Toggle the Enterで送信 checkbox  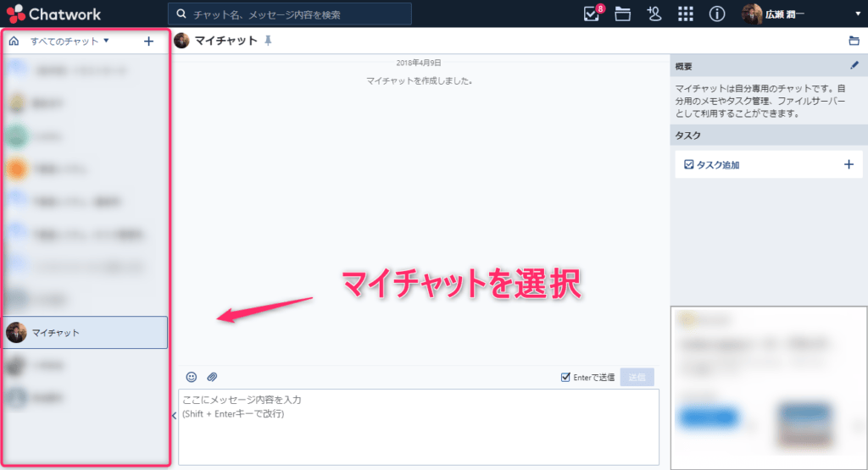[565, 377]
